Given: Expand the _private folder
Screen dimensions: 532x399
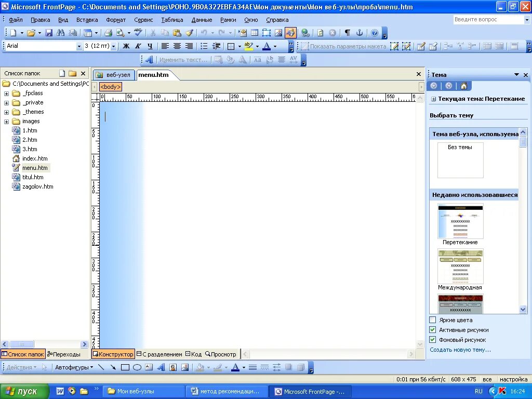Looking at the screenshot, I should (x=6, y=103).
